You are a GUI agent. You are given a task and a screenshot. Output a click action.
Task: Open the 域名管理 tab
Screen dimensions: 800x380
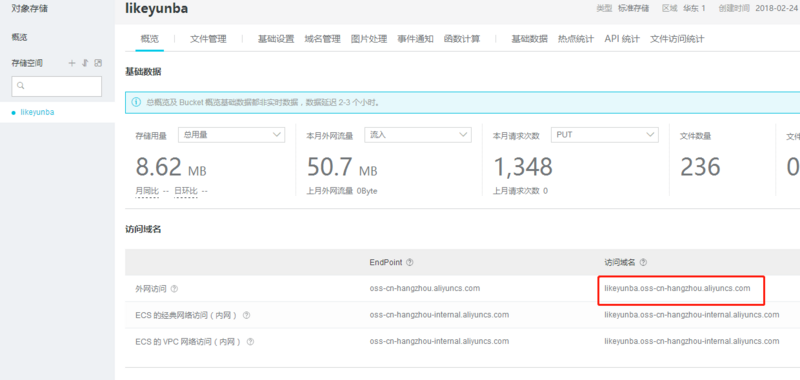322,39
